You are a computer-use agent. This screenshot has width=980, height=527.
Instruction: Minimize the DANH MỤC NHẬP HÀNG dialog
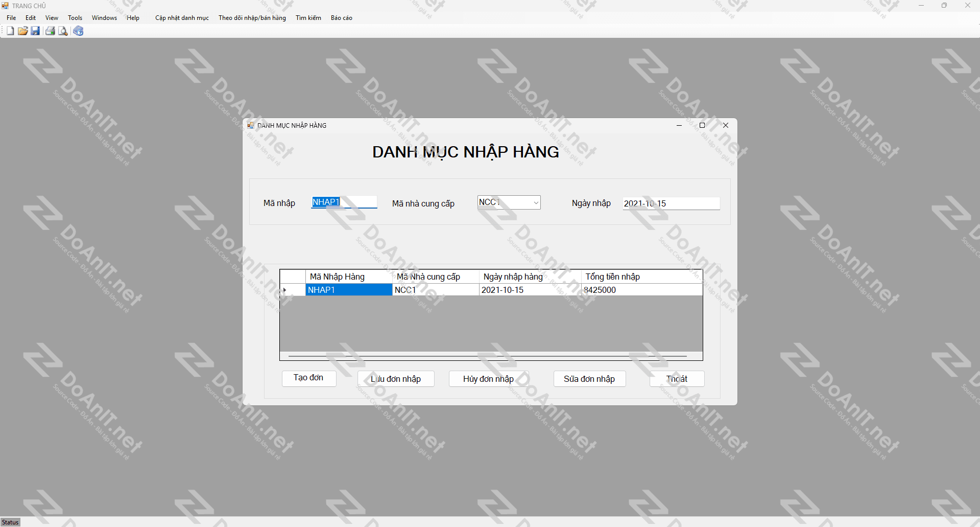coord(679,125)
